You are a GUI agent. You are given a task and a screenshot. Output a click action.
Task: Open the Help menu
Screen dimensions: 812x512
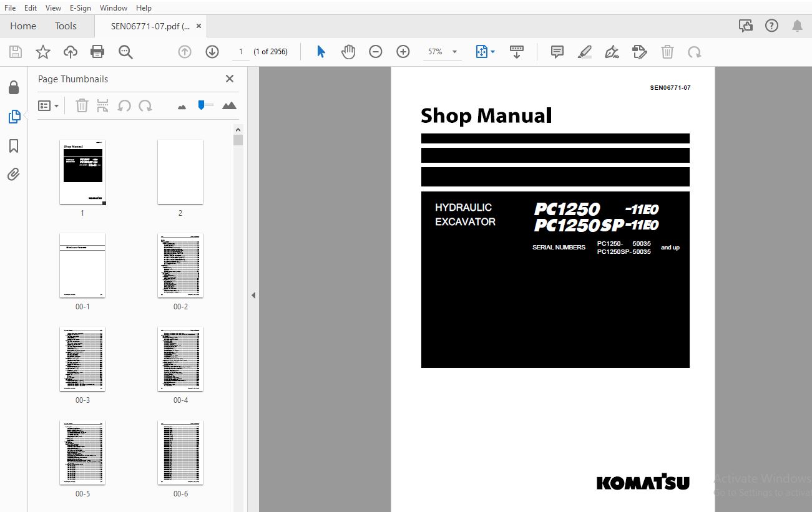[144, 7]
